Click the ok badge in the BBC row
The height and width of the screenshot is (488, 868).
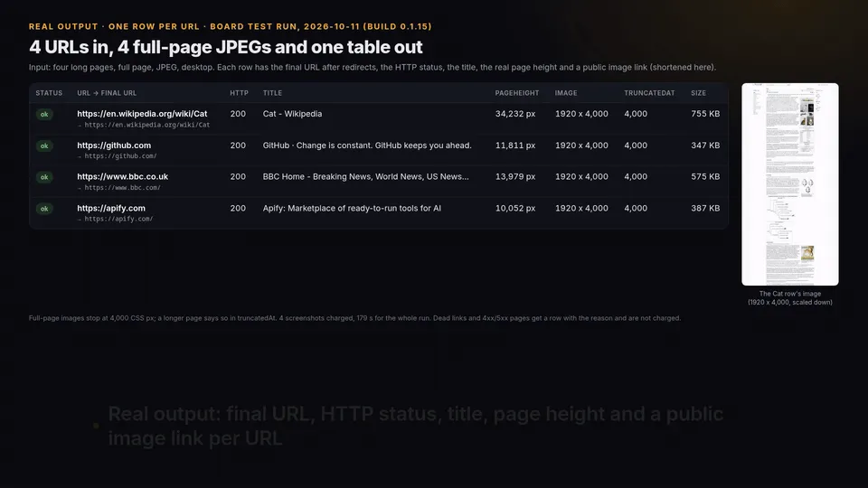tap(44, 177)
